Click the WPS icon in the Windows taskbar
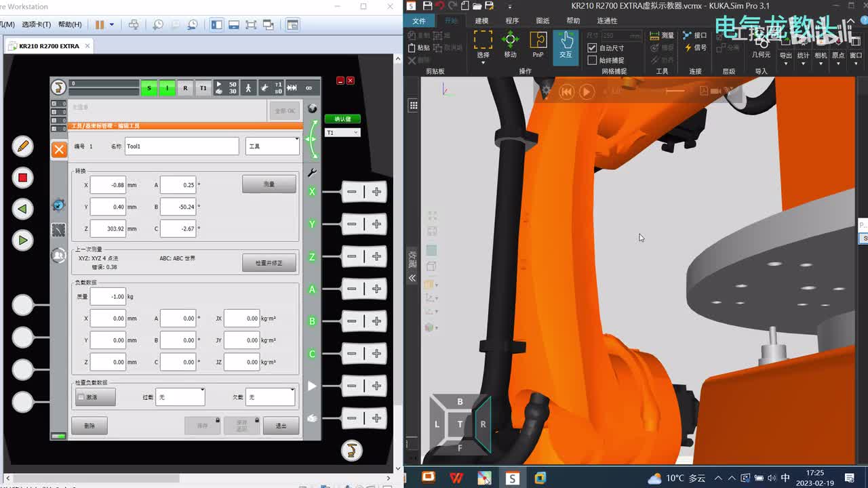Screen dimensions: 868x488 point(456,478)
